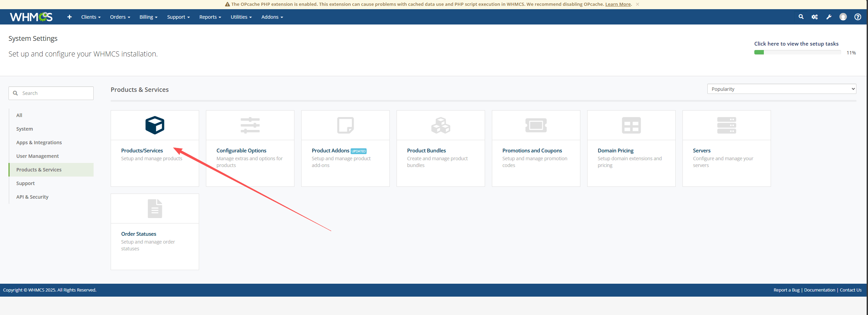
Task: Select API & Security in sidebar
Action: coord(32,197)
